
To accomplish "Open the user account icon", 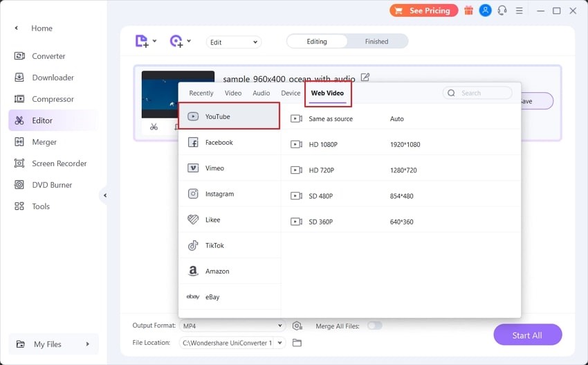I will coord(486,10).
